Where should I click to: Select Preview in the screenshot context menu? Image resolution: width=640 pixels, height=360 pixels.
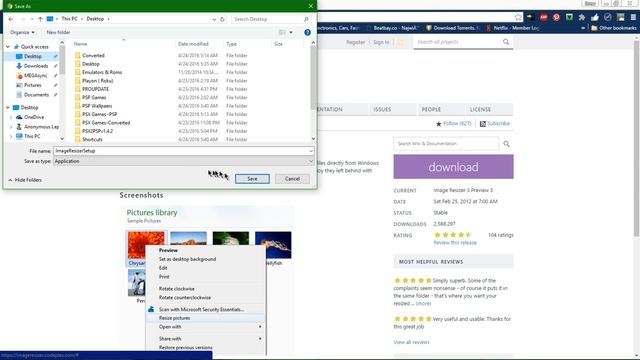point(168,250)
